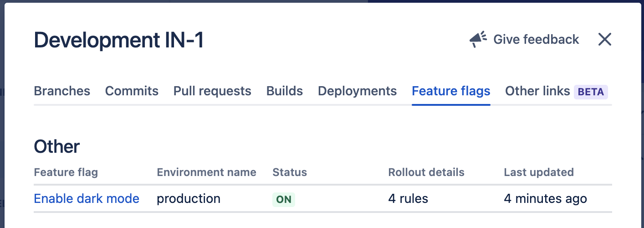Click the production environment cell
Image resolution: width=644 pixels, height=228 pixels.
pyautogui.click(x=189, y=199)
